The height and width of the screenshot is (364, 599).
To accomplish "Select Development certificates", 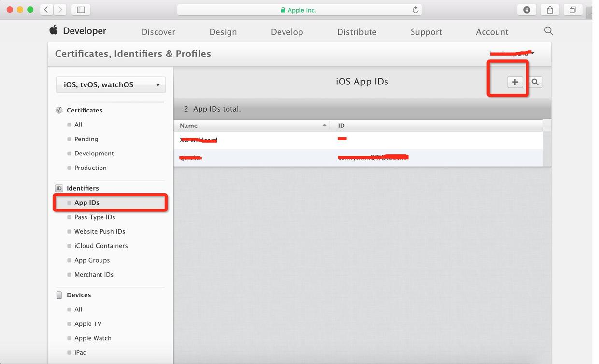I will pyautogui.click(x=94, y=154).
